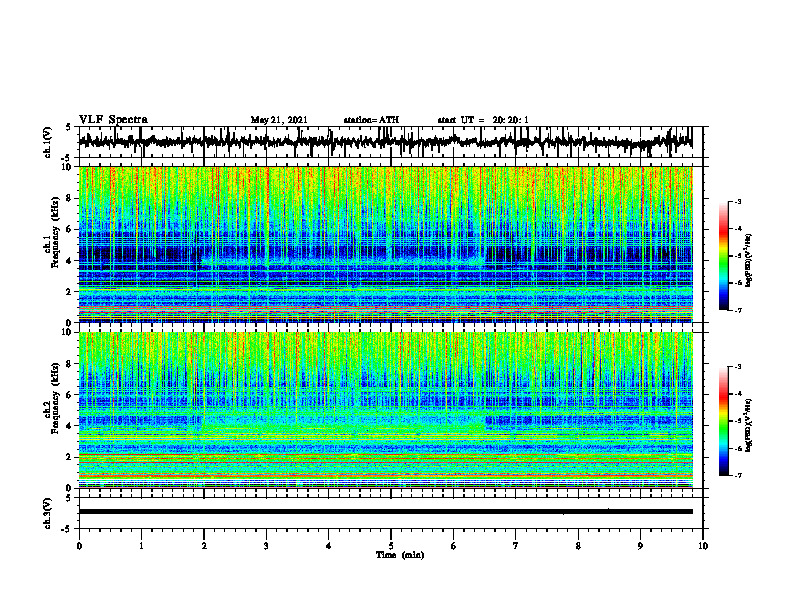792x612 pixels.
Task: Click the "10" kHz tick of ch.2 spectrogram
Action: click(x=67, y=332)
